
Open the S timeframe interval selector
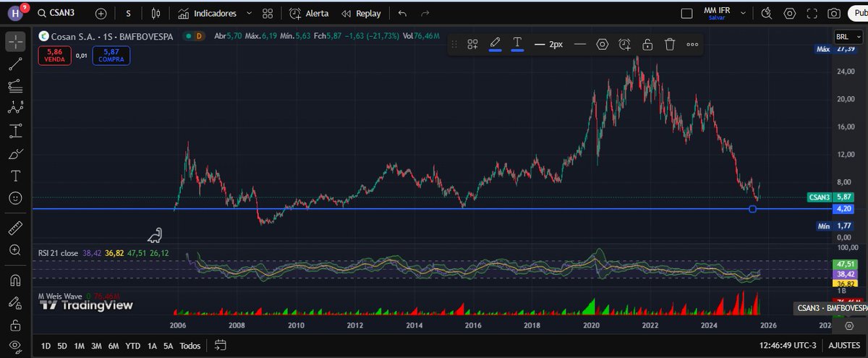(128, 13)
